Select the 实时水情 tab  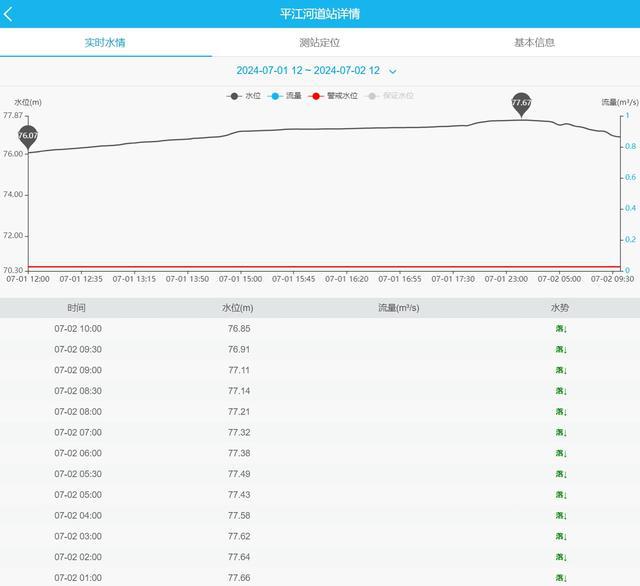coord(105,43)
